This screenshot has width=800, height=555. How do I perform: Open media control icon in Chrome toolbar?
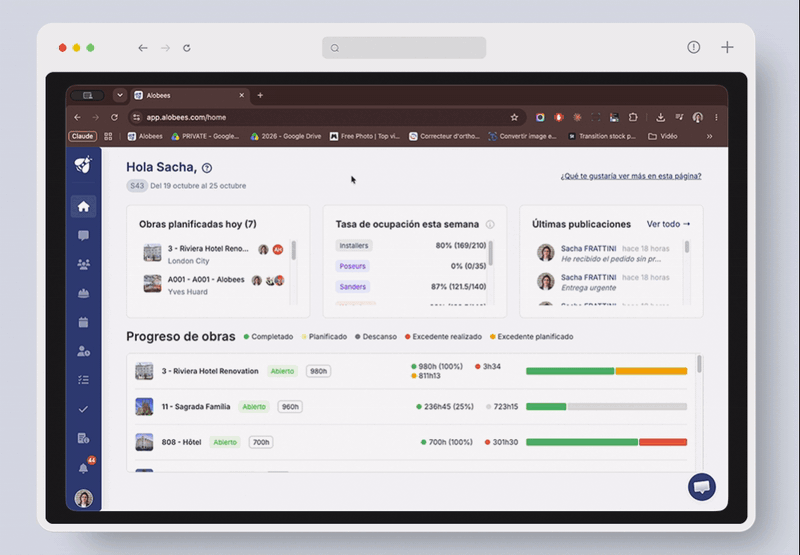coord(679,117)
